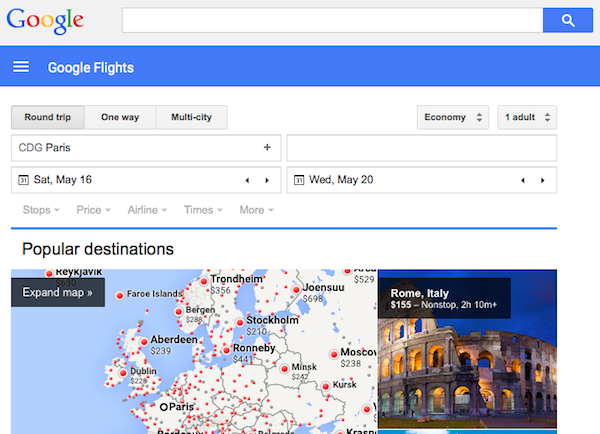The height and width of the screenshot is (434, 600).
Task: Move return date back one day
Action: [522, 180]
